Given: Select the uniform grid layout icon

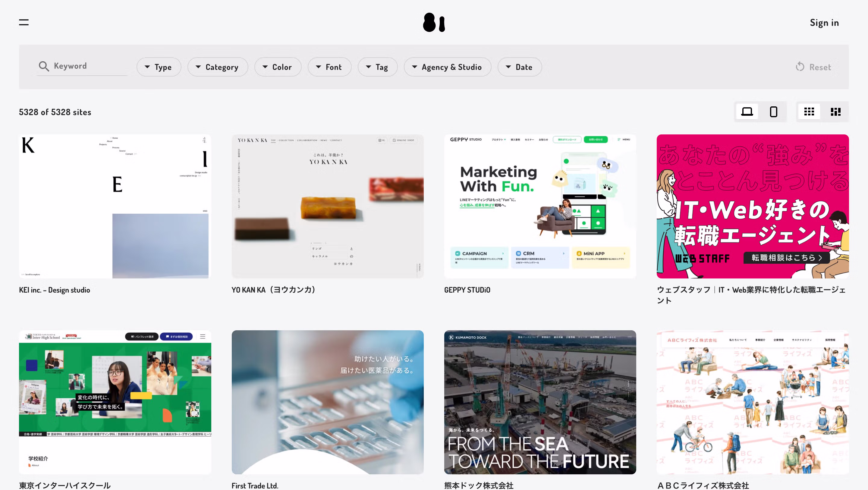Looking at the screenshot, I should [x=809, y=112].
